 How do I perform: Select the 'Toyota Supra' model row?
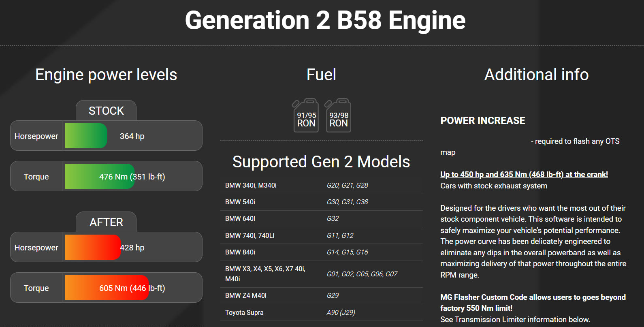click(x=322, y=312)
